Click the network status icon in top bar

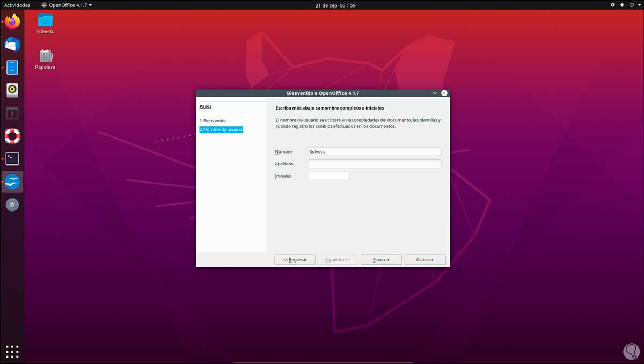coord(613,5)
